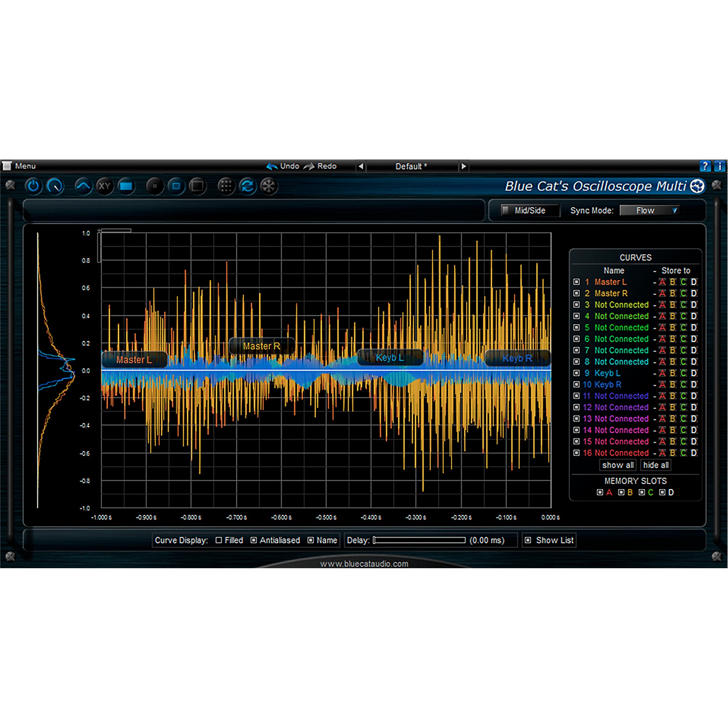Viewport: 728px width, 728px height.
Task: Click the waveform curve icon in the toolbar
Action: pyautogui.click(x=84, y=186)
